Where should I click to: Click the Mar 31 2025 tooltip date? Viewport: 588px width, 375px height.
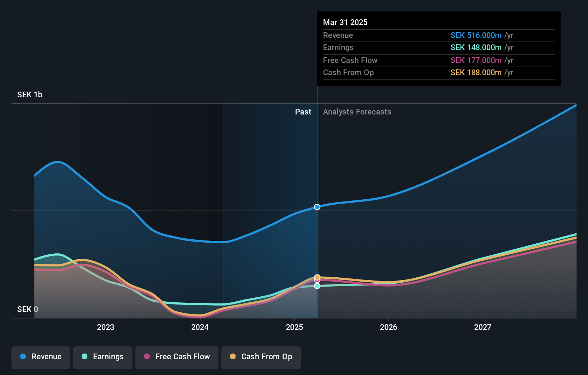[x=345, y=22]
